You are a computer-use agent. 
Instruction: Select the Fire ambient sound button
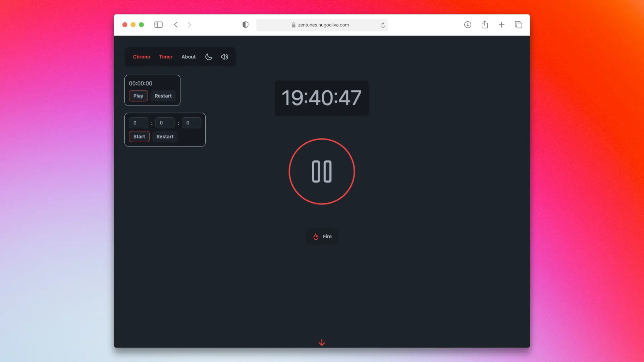[x=322, y=237]
